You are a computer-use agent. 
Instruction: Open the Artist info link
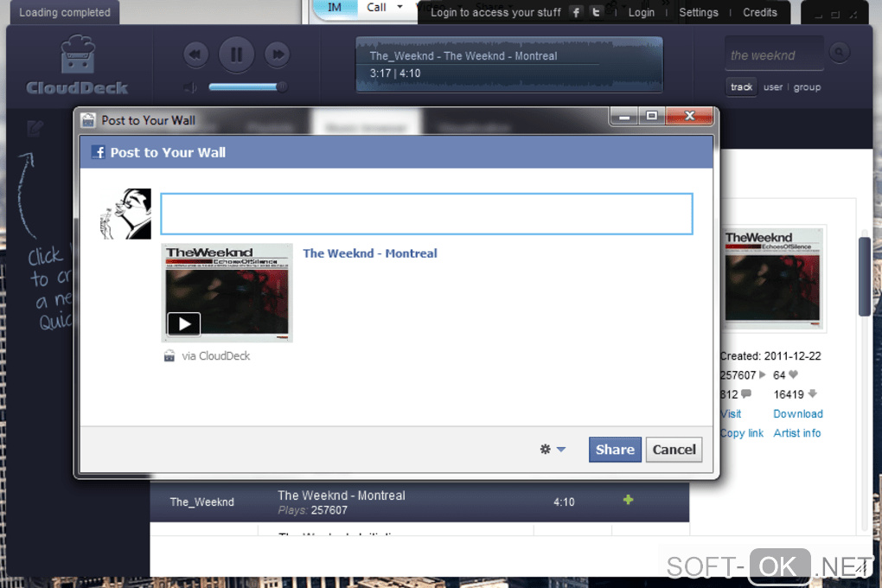click(796, 433)
